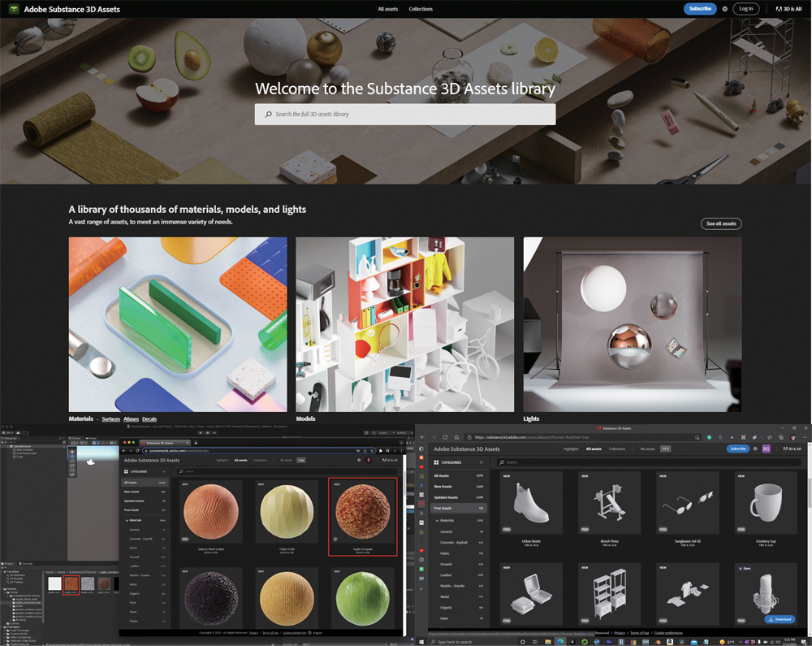The height and width of the screenshot is (646, 812).
Task: Click the Pause button in Unity toolbar
Action: 207,432
